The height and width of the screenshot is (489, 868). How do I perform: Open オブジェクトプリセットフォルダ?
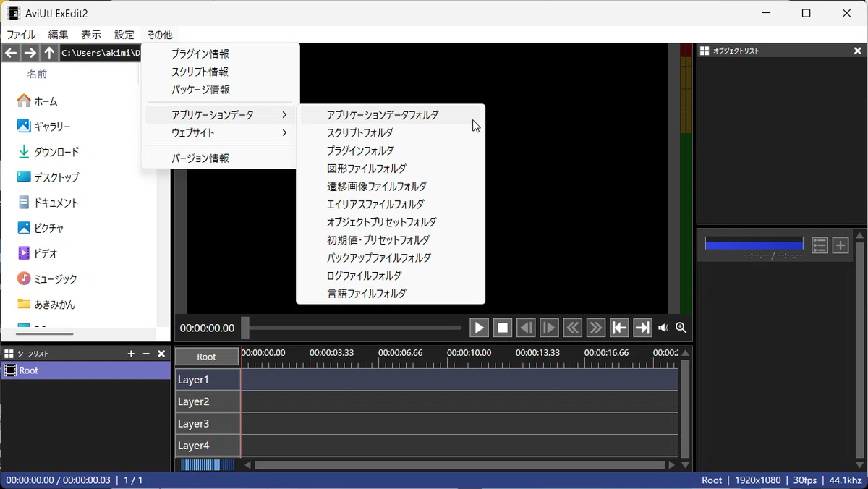tap(391, 222)
